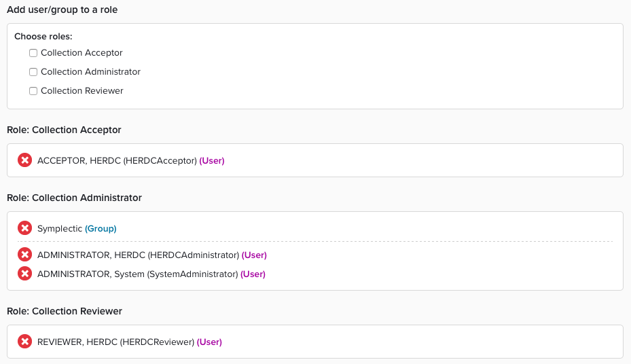Enable the Collection Administrator checkbox

click(33, 72)
